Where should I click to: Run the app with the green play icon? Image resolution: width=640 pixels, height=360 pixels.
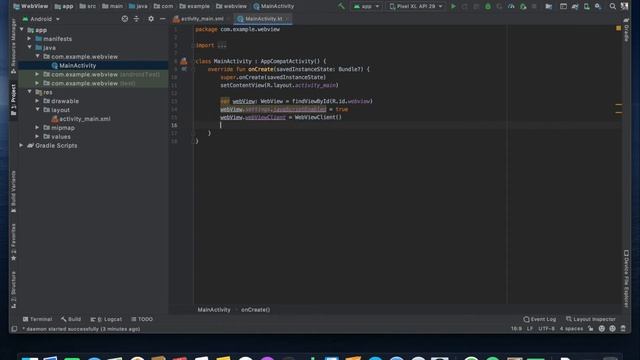[x=453, y=6]
